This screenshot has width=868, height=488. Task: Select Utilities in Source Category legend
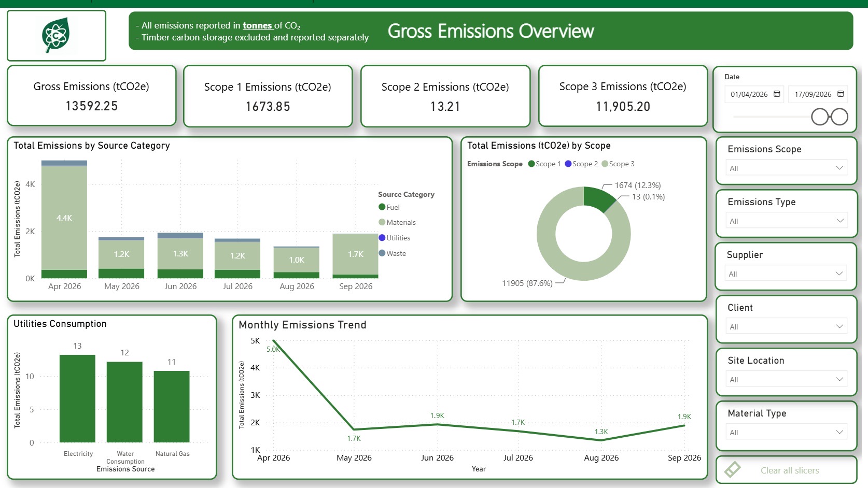[395, 238]
